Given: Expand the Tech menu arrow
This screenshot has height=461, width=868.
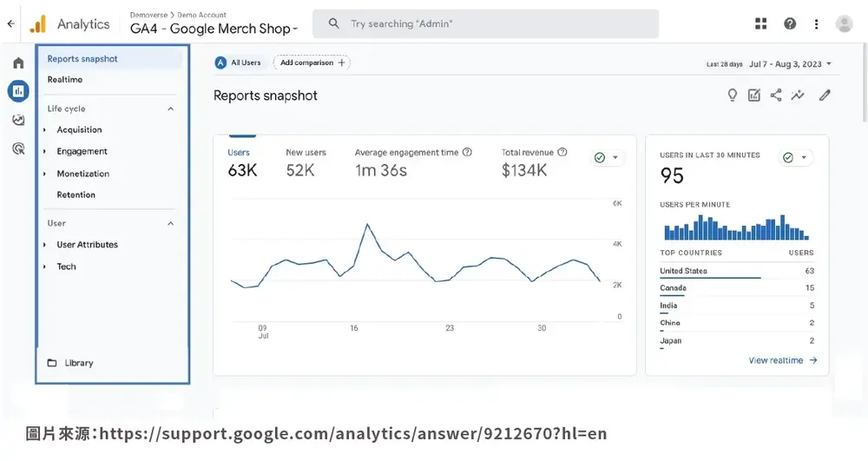Looking at the screenshot, I should pyautogui.click(x=45, y=267).
